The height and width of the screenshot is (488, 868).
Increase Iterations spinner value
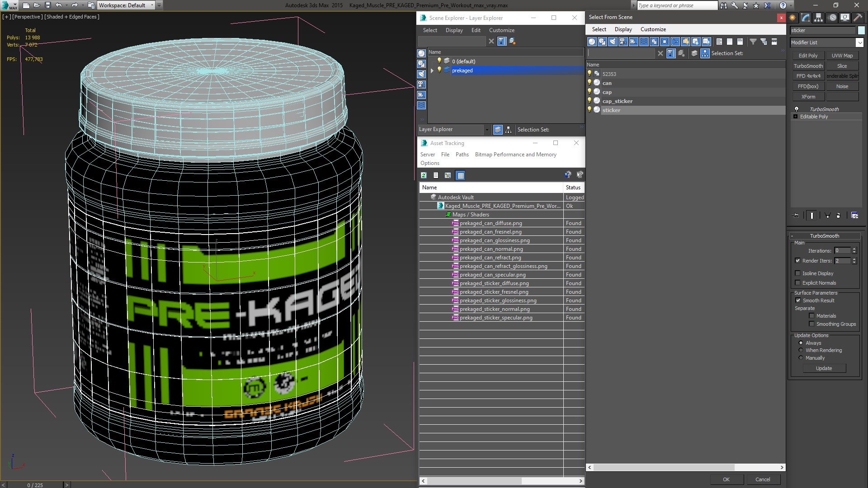click(x=854, y=249)
